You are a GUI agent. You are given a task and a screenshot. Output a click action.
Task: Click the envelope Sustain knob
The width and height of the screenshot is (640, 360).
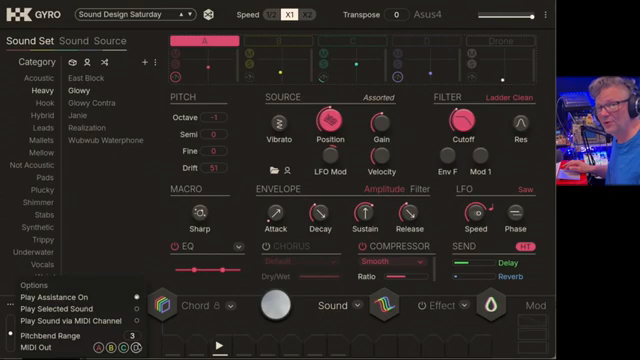[x=365, y=213]
